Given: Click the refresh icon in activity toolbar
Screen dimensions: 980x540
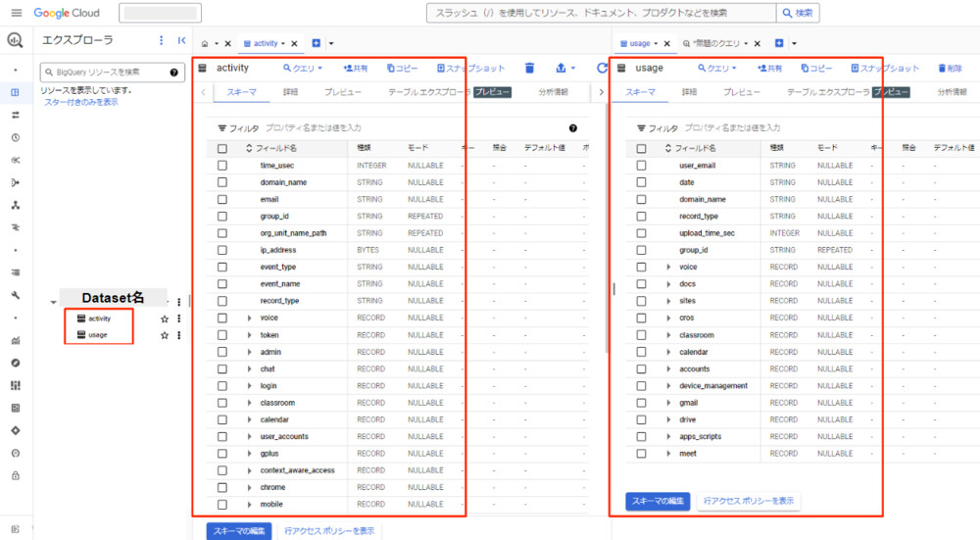Looking at the screenshot, I should pos(602,69).
